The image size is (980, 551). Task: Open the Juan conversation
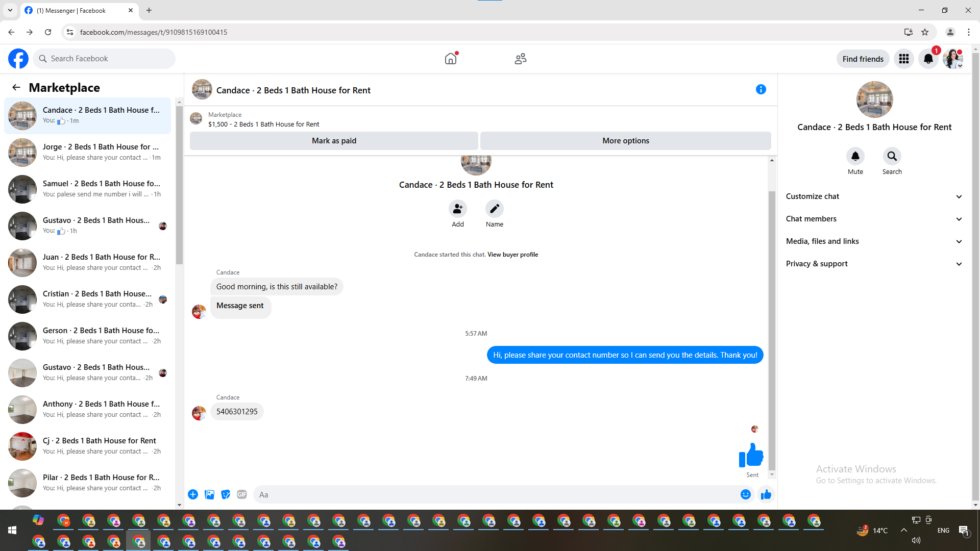[x=88, y=262]
